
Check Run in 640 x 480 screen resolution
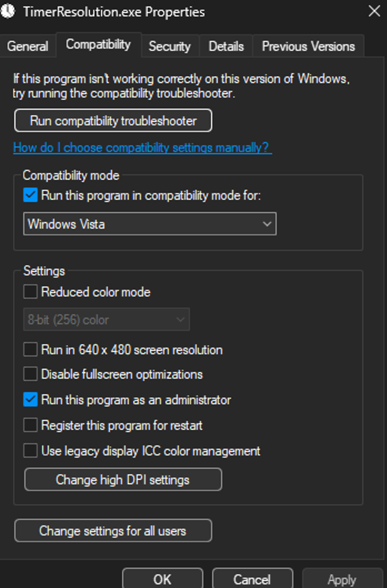[30, 350]
